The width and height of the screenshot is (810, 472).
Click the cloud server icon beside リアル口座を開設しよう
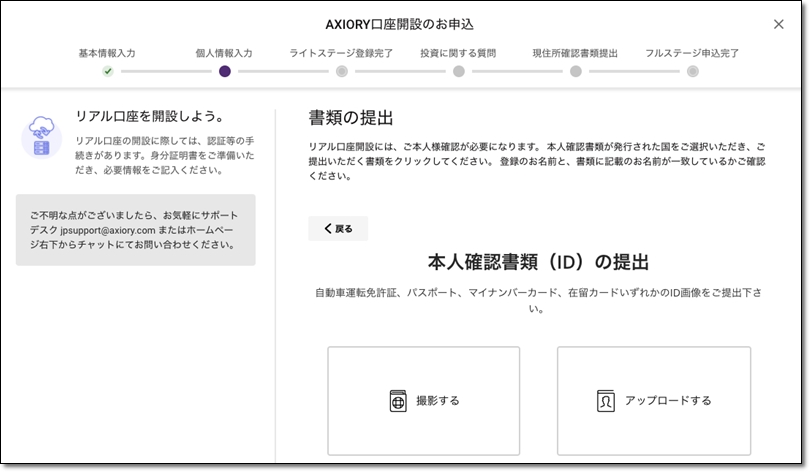coord(41,136)
